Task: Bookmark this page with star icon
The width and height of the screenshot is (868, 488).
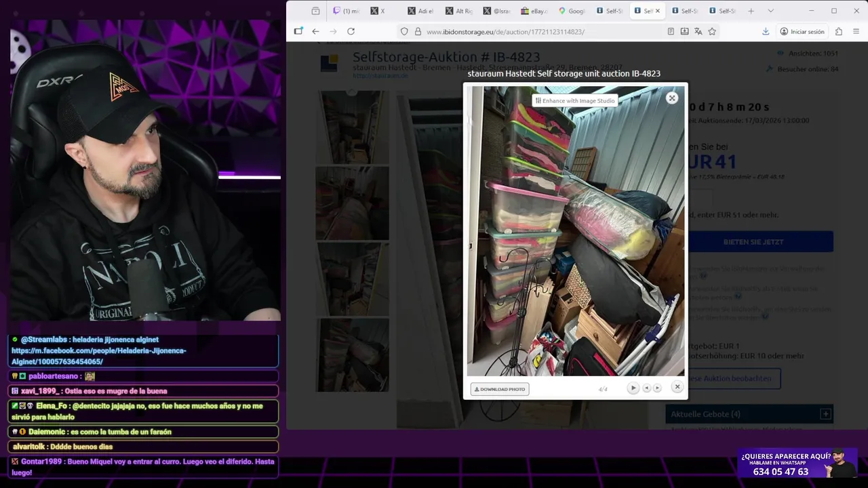Action: (712, 31)
